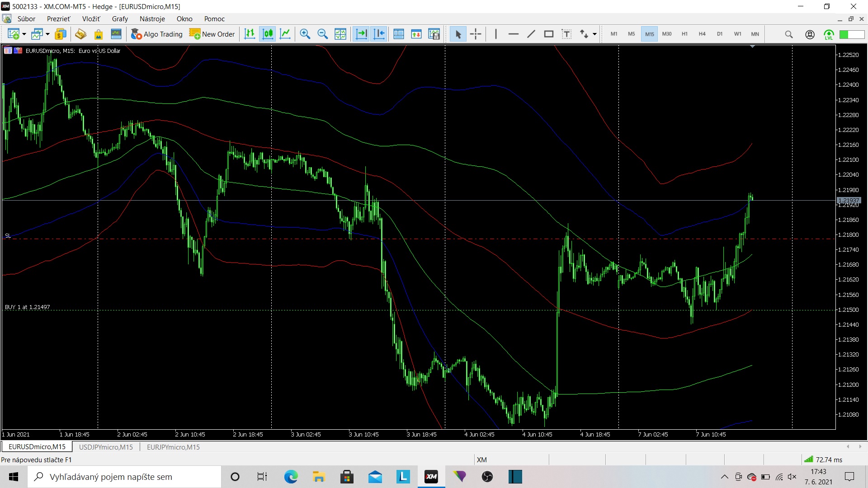Open the Signals monitor icon
This screenshot has height=488, width=868.
(116, 34)
